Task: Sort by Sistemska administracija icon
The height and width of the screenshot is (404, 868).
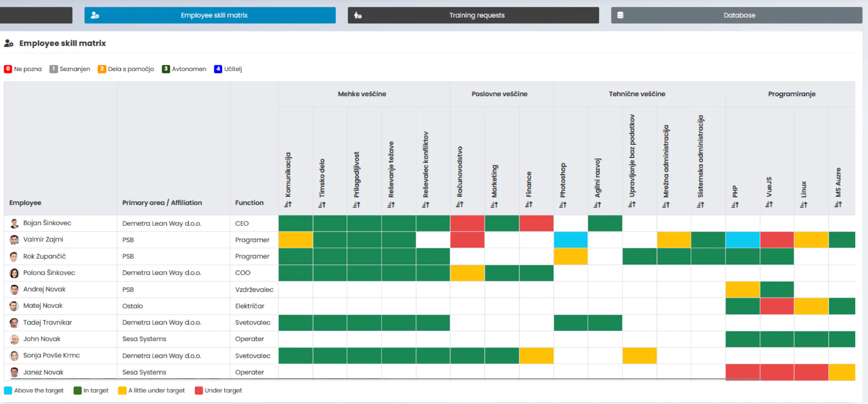Action: (701, 204)
